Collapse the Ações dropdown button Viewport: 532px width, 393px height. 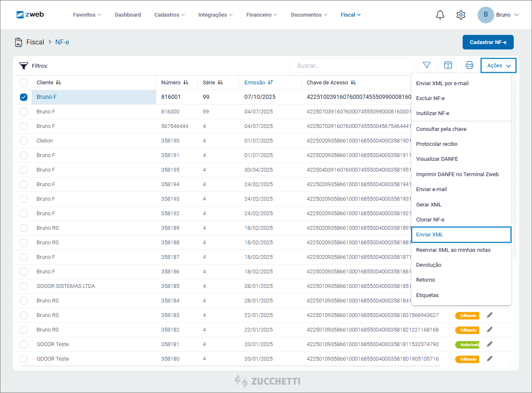(498, 66)
